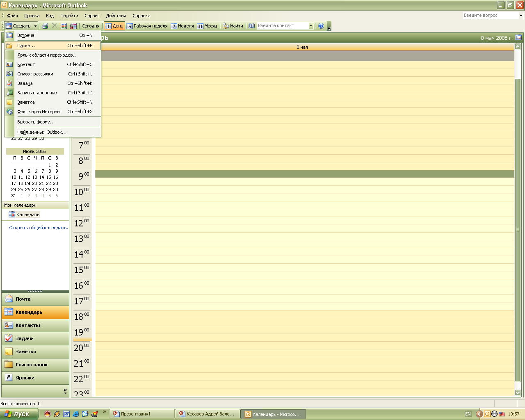Click the EN language indicator in the tray
The height and width of the screenshot is (420, 525).
[x=468, y=414]
